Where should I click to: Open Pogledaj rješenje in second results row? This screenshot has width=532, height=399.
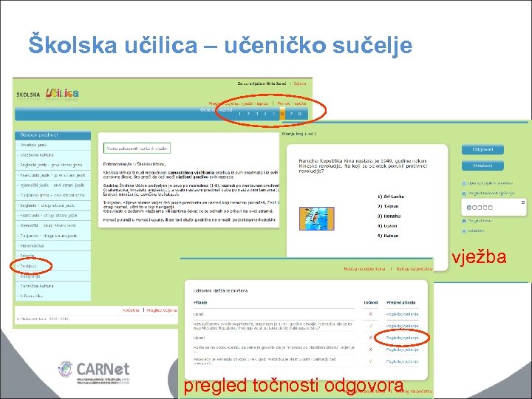[x=403, y=326]
